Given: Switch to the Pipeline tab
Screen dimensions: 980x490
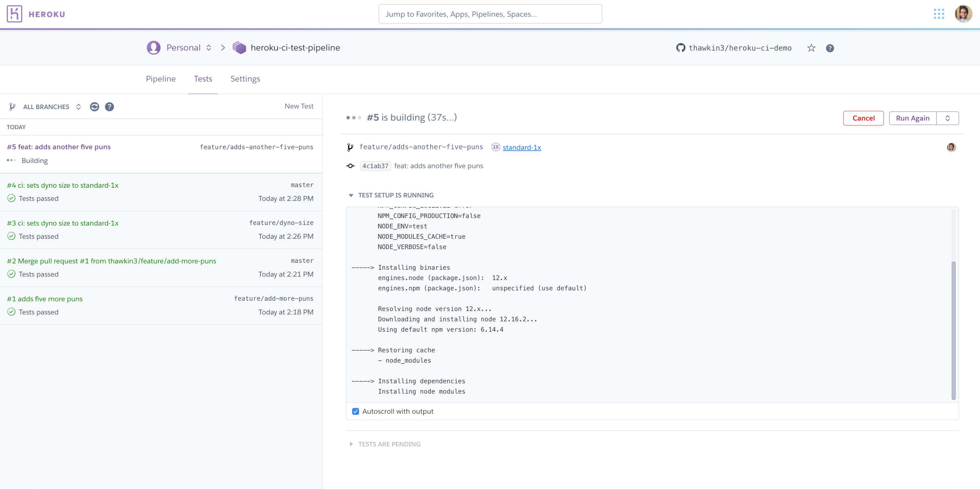Looking at the screenshot, I should point(160,79).
